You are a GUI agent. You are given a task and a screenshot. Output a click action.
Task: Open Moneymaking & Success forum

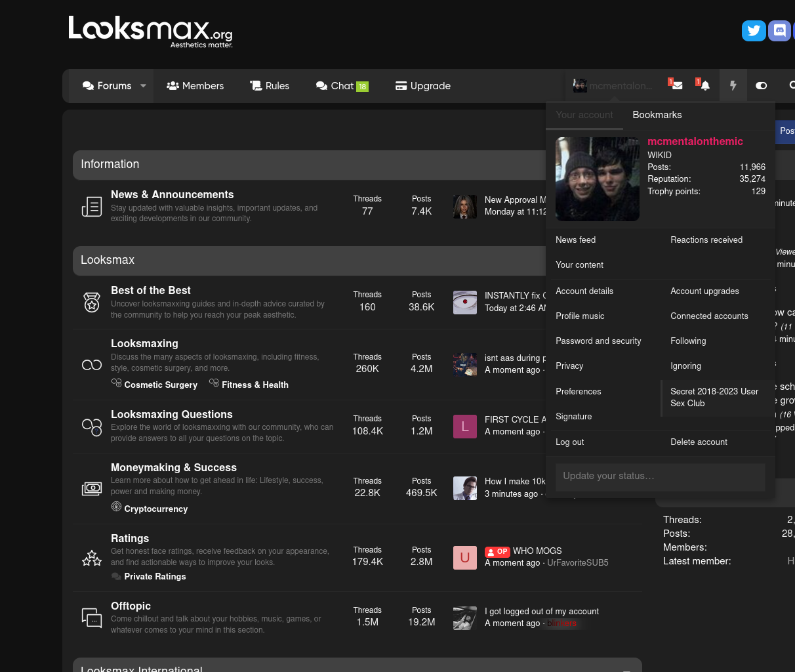174,468
